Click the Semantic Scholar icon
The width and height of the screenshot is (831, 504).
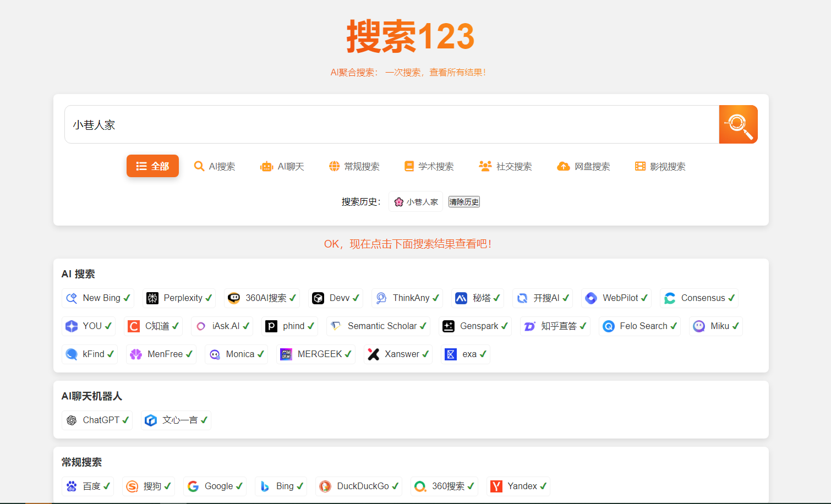pyautogui.click(x=336, y=326)
